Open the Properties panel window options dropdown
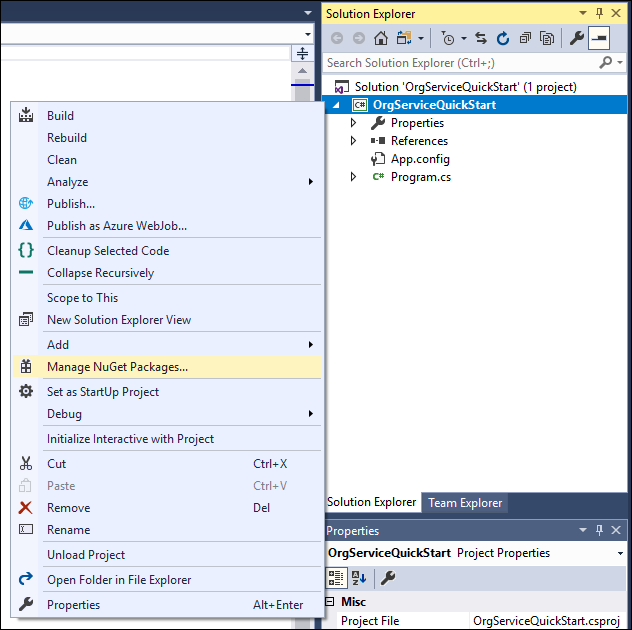Image resolution: width=632 pixels, height=630 pixels. point(582,530)
